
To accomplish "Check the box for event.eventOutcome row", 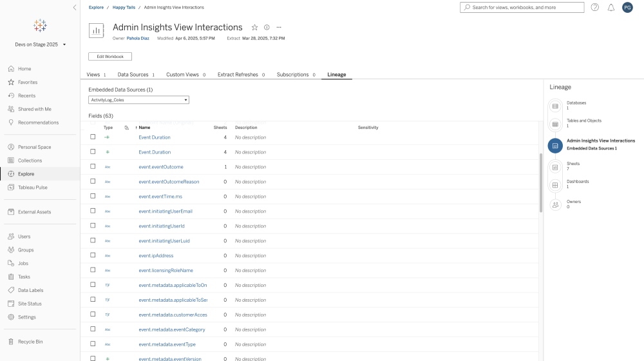I will point(93,166).
